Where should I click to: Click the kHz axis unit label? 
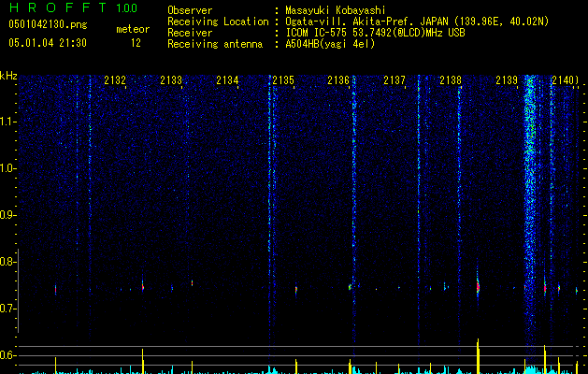[x=8, y=76]
